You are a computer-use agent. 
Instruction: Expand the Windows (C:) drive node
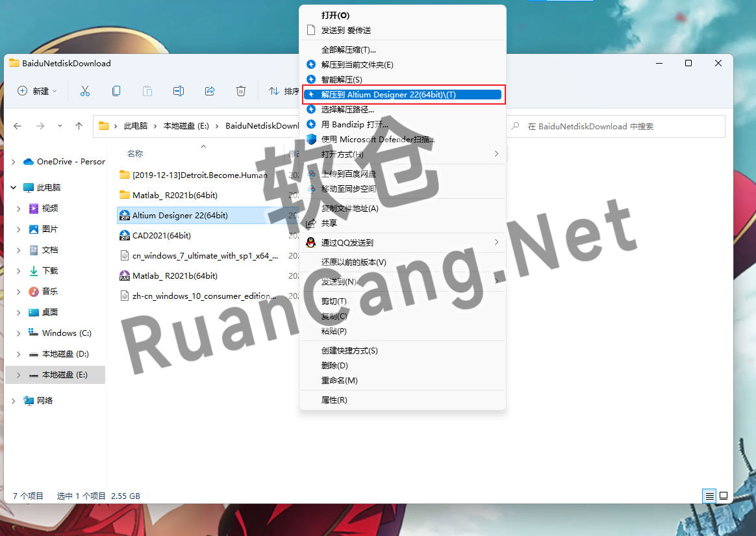18,333
